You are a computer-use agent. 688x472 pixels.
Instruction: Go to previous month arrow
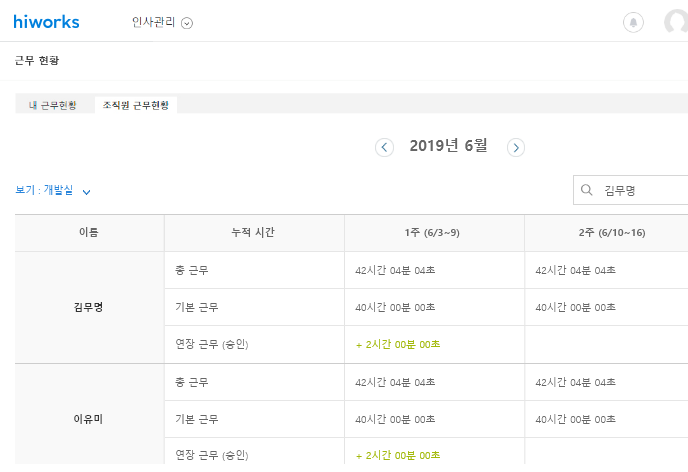[x=385, y=147]
